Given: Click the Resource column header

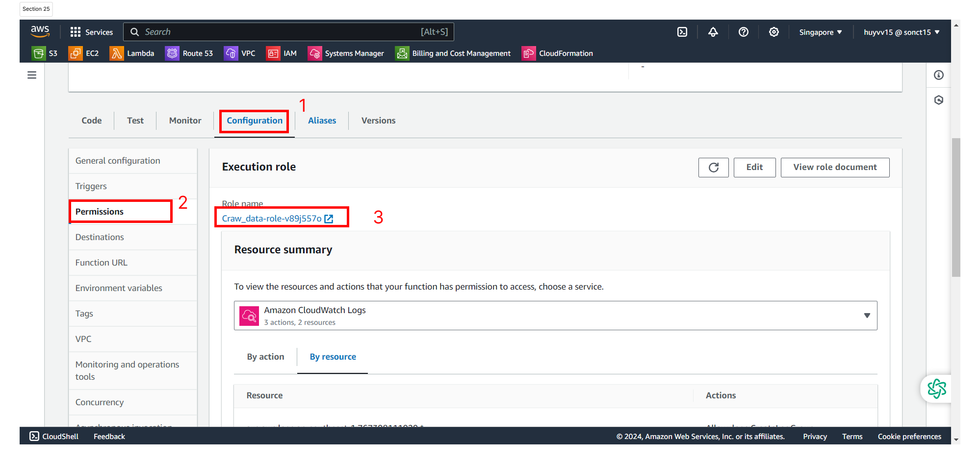Looking at the screenshot, I should coord(264,395).
